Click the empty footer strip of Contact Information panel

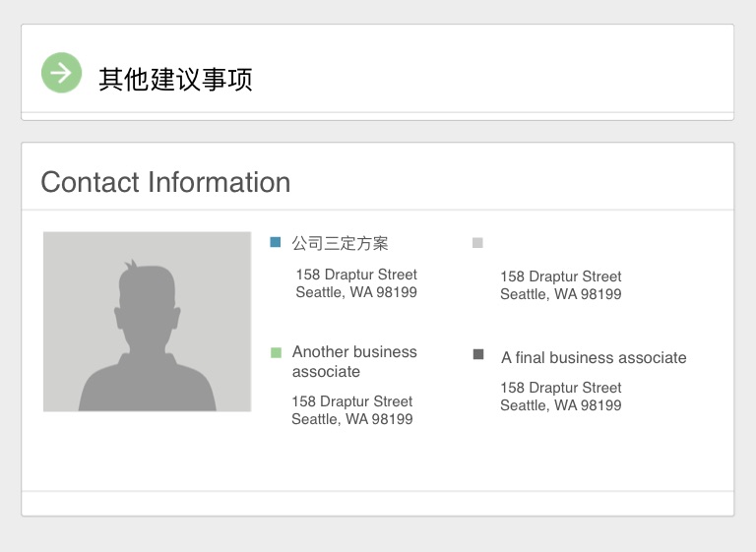[x=378, y=503]
